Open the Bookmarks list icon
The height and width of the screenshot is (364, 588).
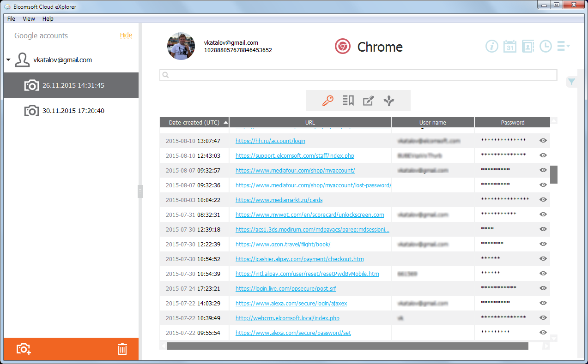348,101
